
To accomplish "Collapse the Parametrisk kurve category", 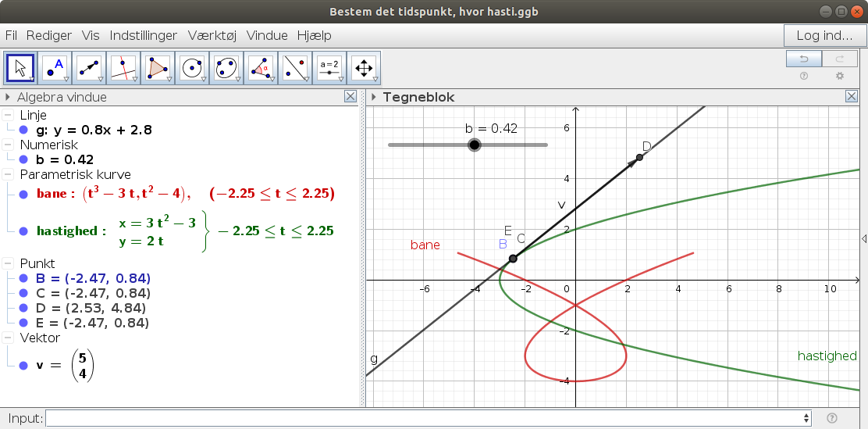I will 8,174.
